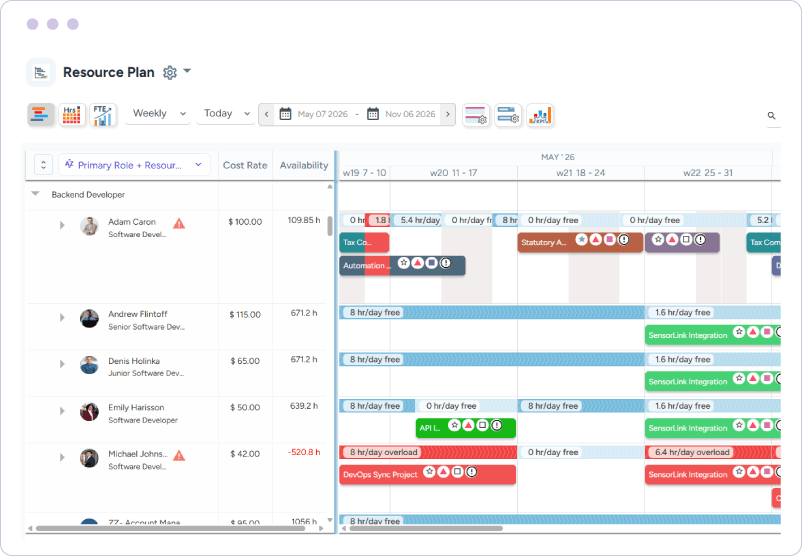Viewport: 802px width, 556px height.
Task: Click the triangle icon on DevOps Sync Project
Action: [x=443, y=472]
